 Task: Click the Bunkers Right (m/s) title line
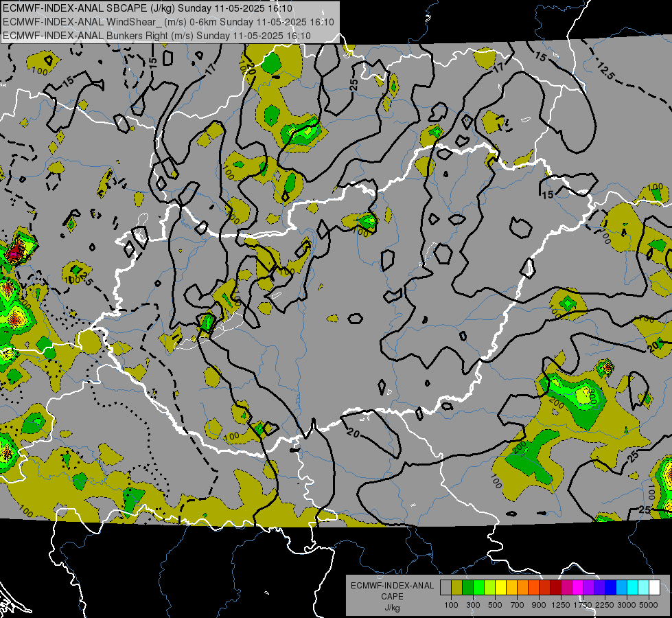(x=157, y=36)
